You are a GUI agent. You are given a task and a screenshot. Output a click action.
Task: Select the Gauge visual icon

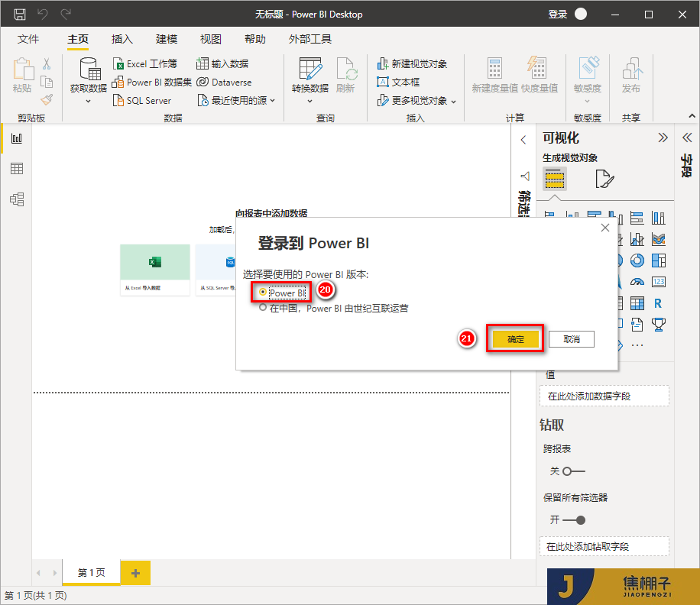pyautogui.click(x=637, y=282)
